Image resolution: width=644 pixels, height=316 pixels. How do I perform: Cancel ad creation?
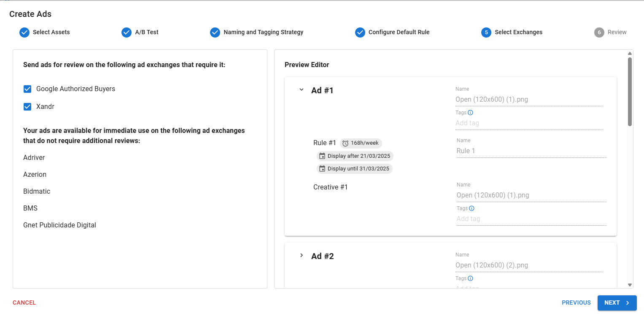[24, 303]
